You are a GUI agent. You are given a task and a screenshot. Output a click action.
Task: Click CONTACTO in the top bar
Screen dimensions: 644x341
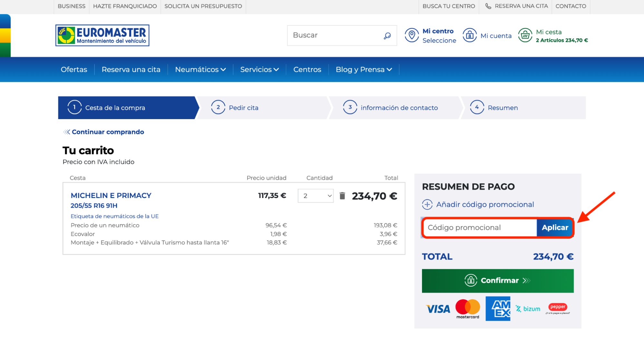571,6
